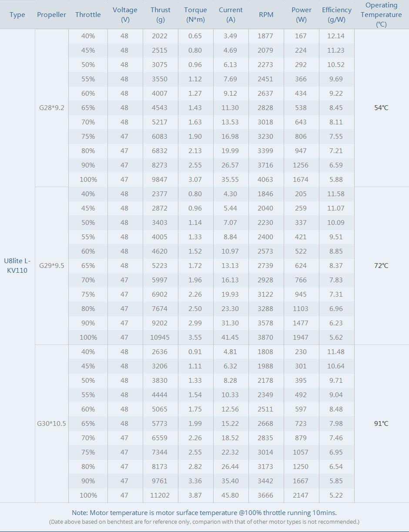Click the 11202 thrust value
Screen dimensions: 409x532
click(x=161, y=495)
